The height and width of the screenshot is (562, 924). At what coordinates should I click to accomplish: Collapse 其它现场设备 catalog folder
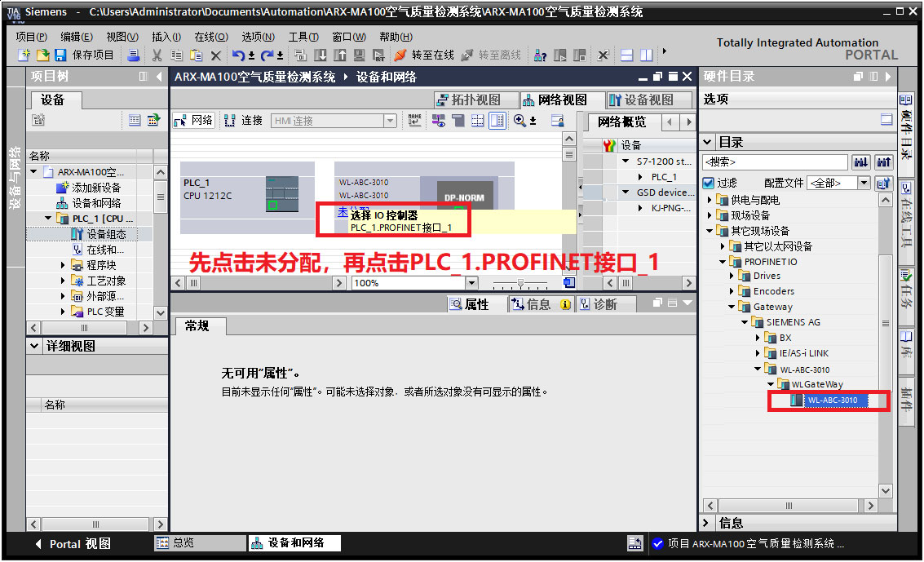click(710, 231)
